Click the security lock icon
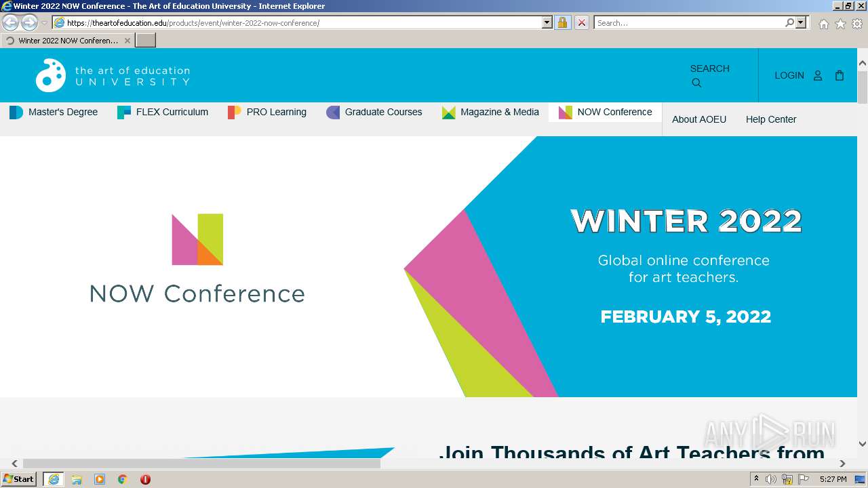Image resolution: width=868 pixels, height=488 pixels. [x=562, y=23]
